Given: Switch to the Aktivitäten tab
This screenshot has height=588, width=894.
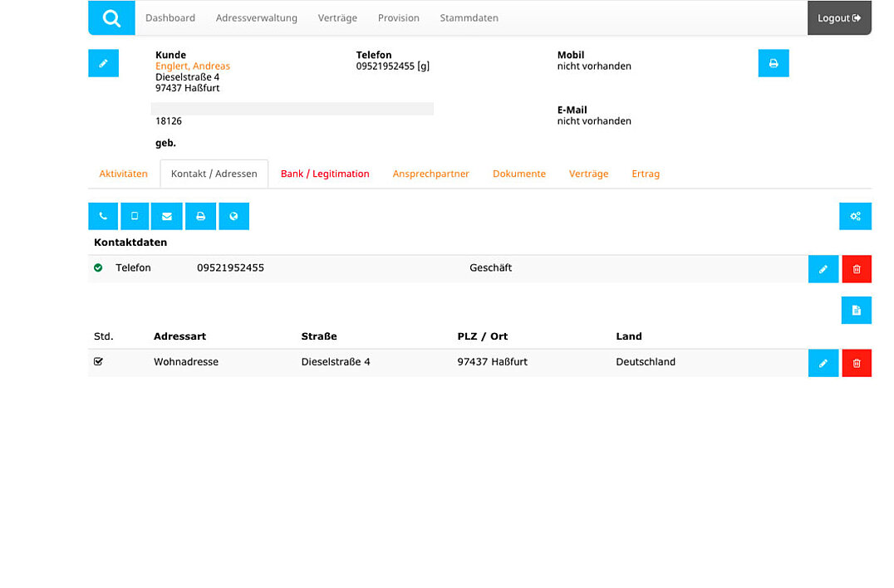Looking at the screenshot, I should tap(123, 174).
